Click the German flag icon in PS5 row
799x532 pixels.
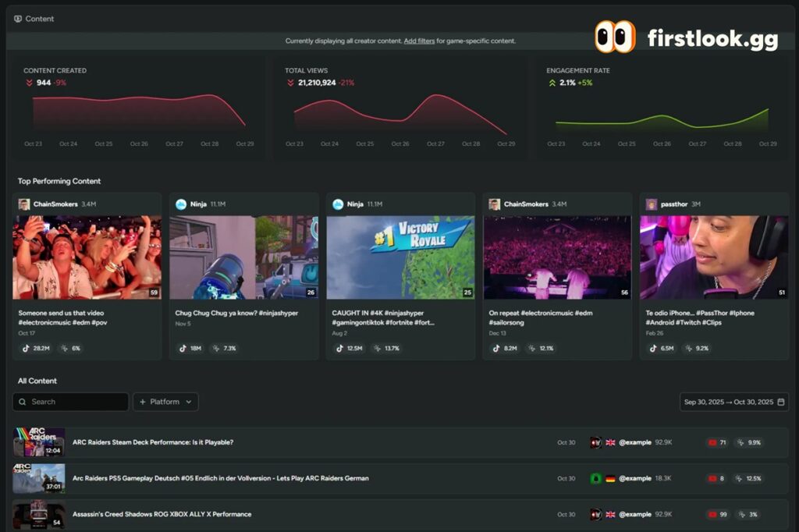tap(610, 479)
